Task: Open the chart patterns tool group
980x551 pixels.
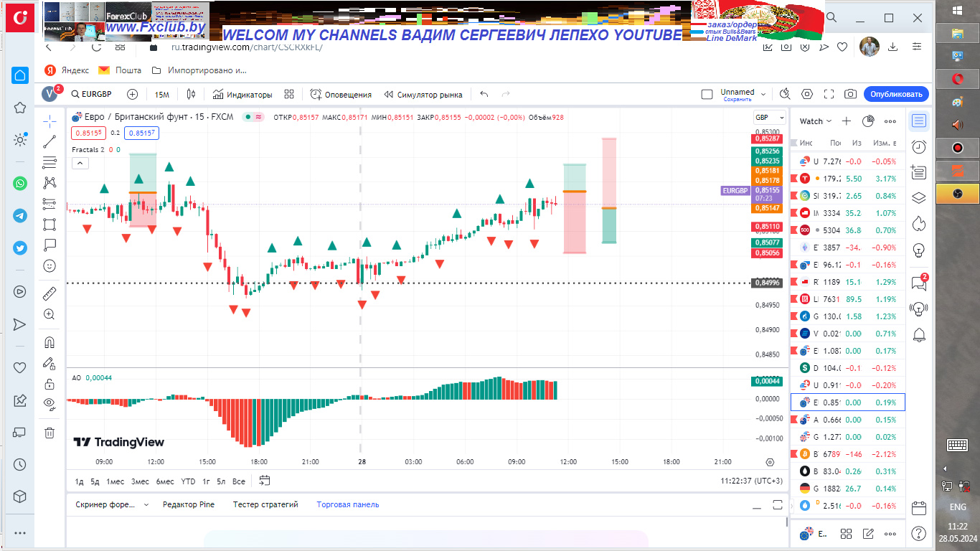Action: [50, 183]
